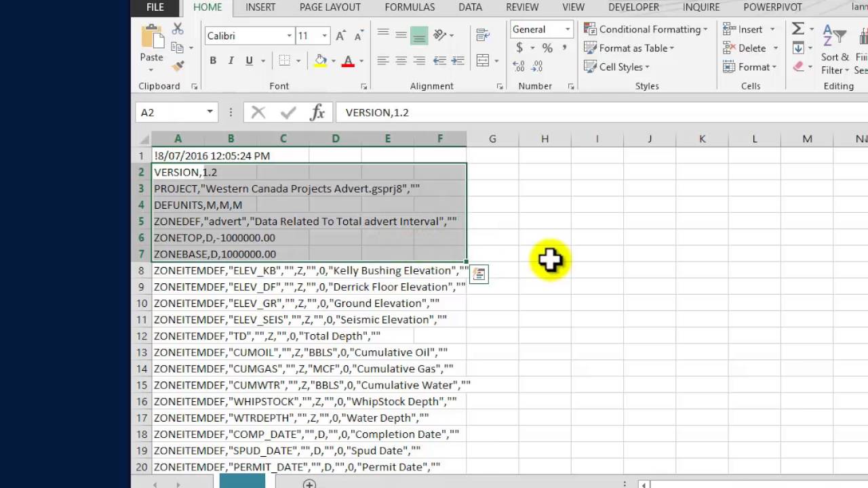The height and width of the screenshot is (488, 868).
Task: Click the Clear eraser icon
Action: (798, 66)
